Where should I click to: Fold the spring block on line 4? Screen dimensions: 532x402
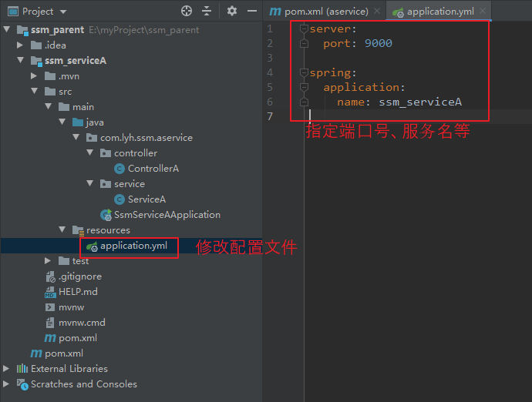(304, 72)
